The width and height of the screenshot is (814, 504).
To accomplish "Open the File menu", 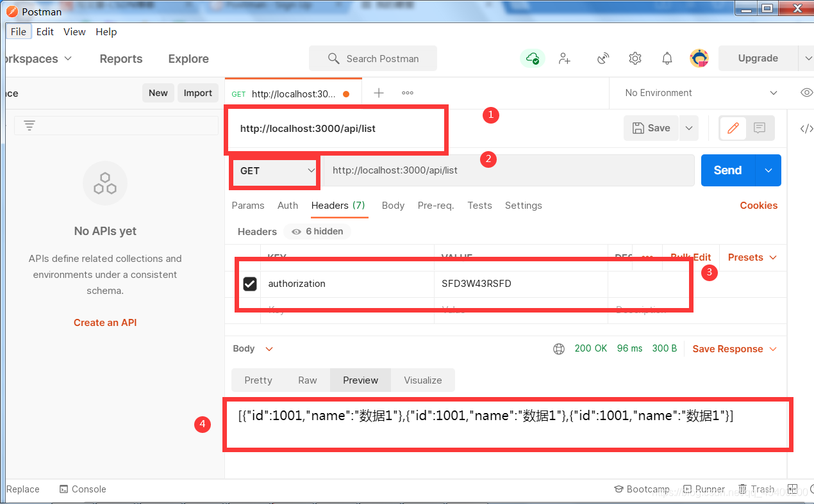I will coord(19,32).
